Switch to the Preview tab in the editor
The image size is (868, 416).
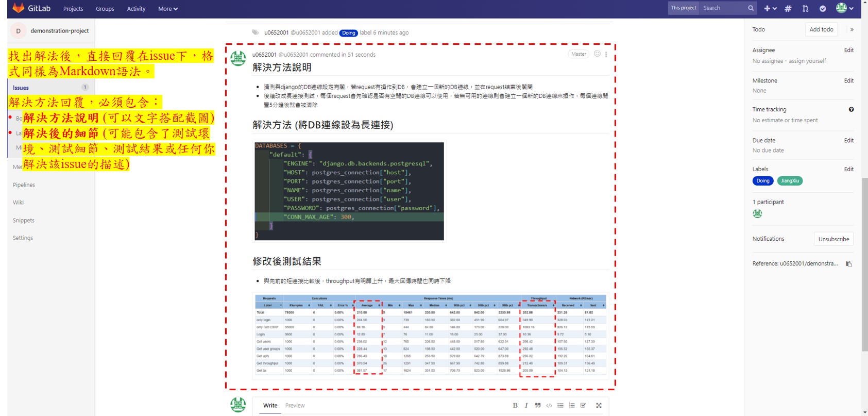pyautogui.click(x=295, y=406)
